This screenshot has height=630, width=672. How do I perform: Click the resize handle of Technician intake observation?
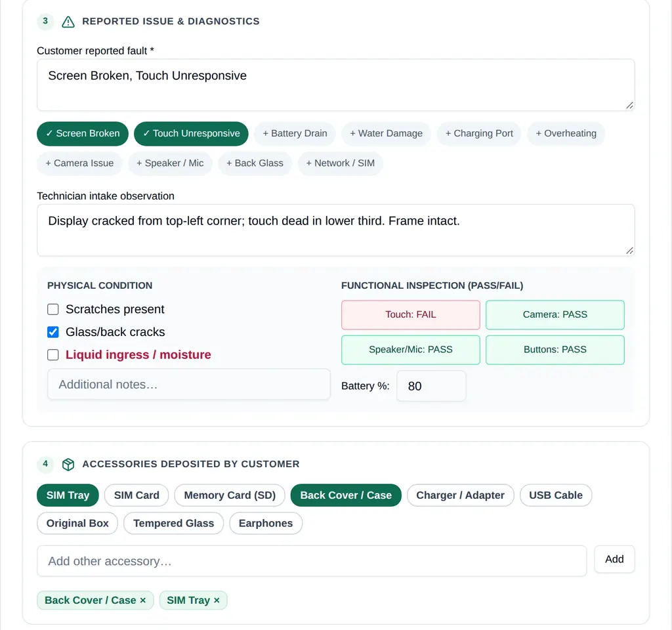629,251
